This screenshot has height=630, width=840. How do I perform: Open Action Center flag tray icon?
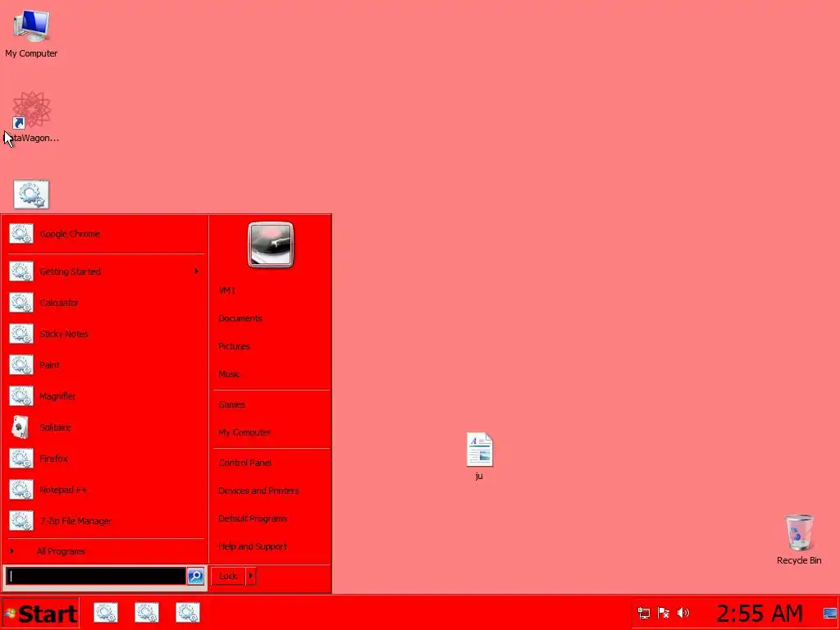point(663,613)
